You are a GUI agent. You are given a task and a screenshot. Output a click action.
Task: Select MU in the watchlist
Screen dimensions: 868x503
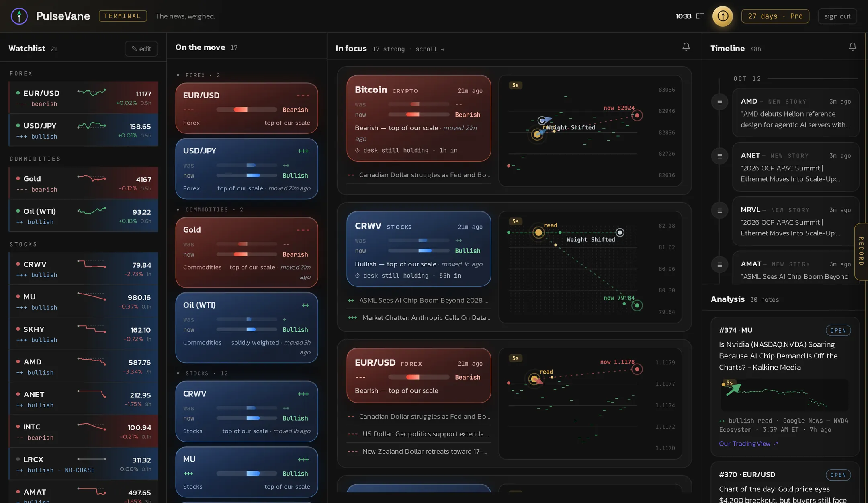pyautogui.click(x=83, y=301)
